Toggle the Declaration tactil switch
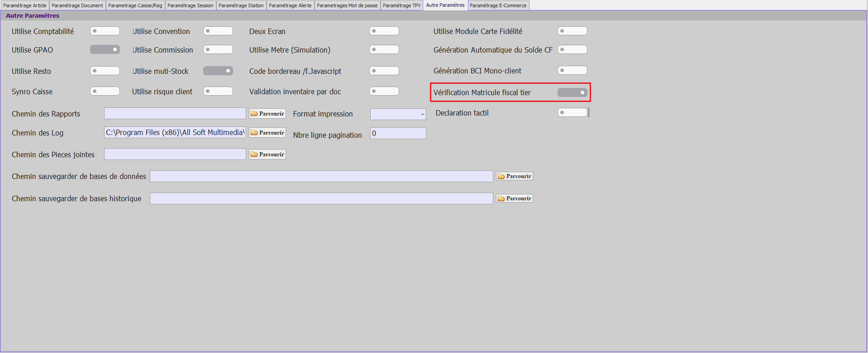This screenshot has height=353, width=868. tap(572, 112)
